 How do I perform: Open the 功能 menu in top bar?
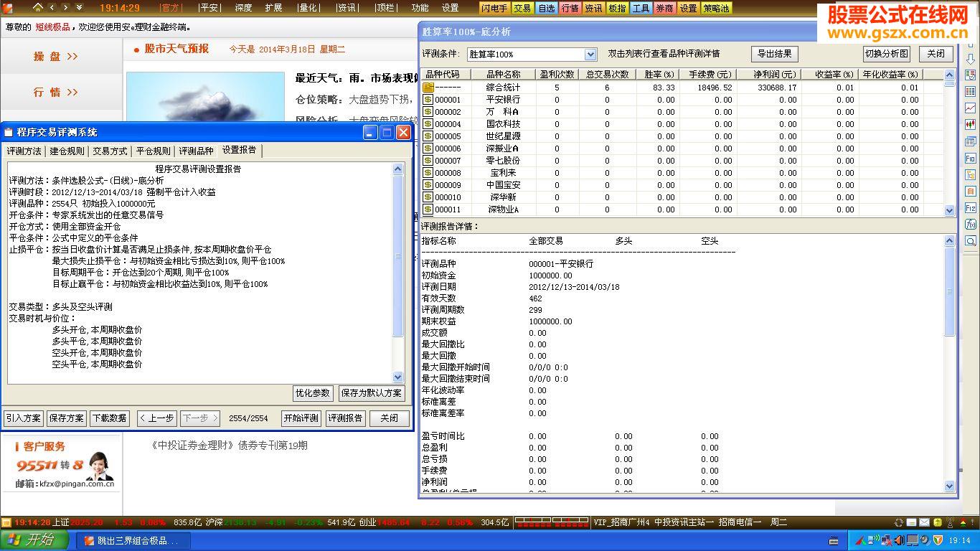420,8
